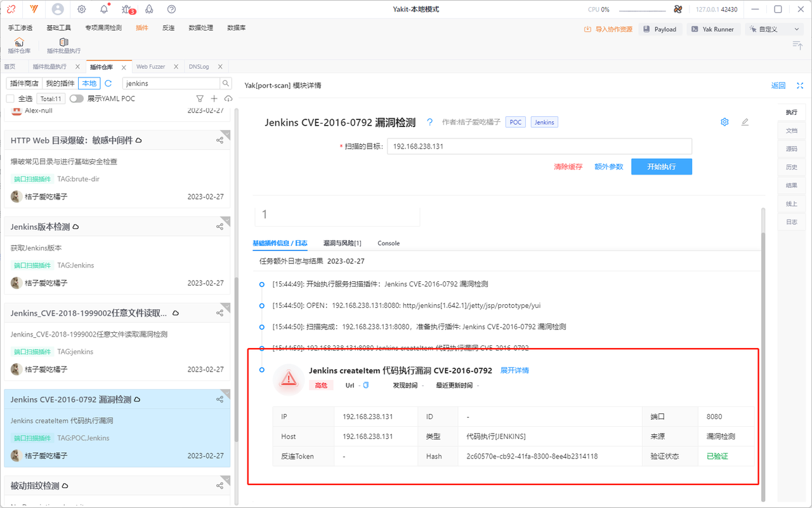The image size is (812, 508).
Task: Add a new plugin with the plus icon
Action: click(214, 98)
